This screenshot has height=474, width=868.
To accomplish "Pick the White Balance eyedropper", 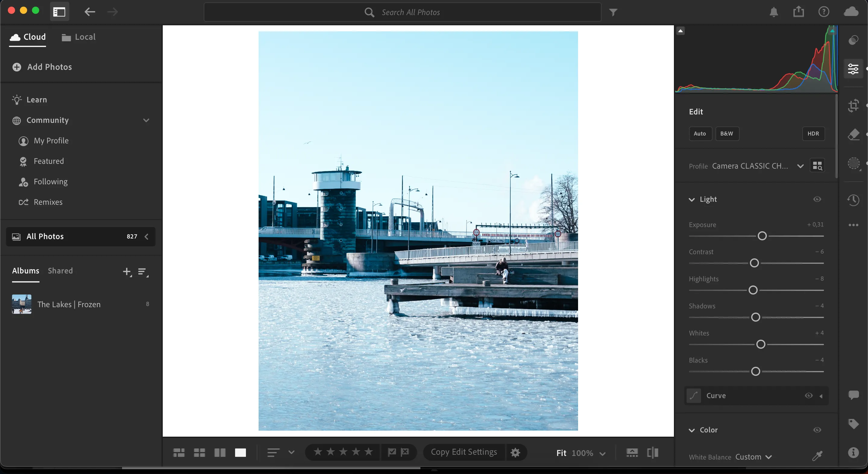I will (x=818, y=456).
